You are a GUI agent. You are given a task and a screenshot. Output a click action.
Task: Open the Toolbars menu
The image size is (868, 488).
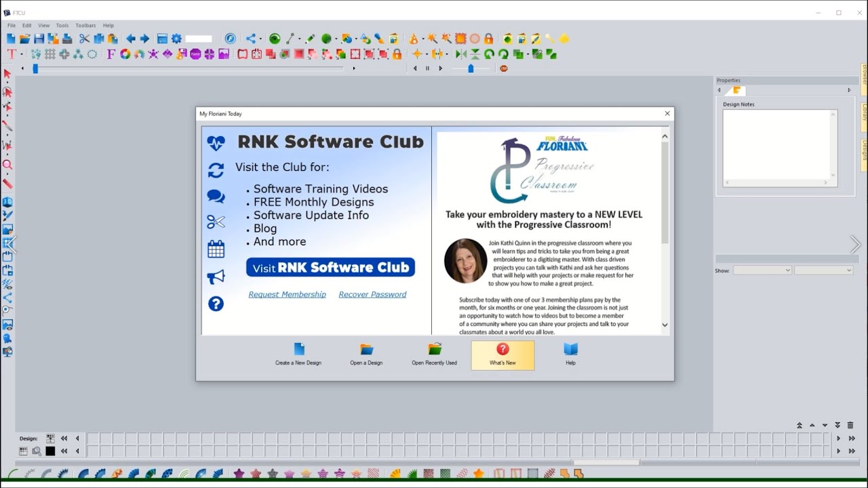pos(85,26)
